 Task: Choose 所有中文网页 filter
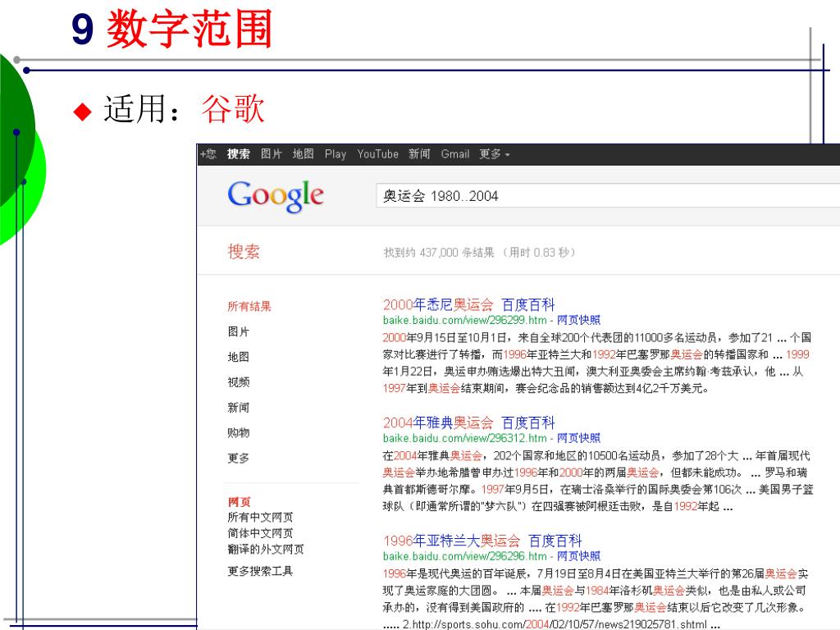coord(260,517)
